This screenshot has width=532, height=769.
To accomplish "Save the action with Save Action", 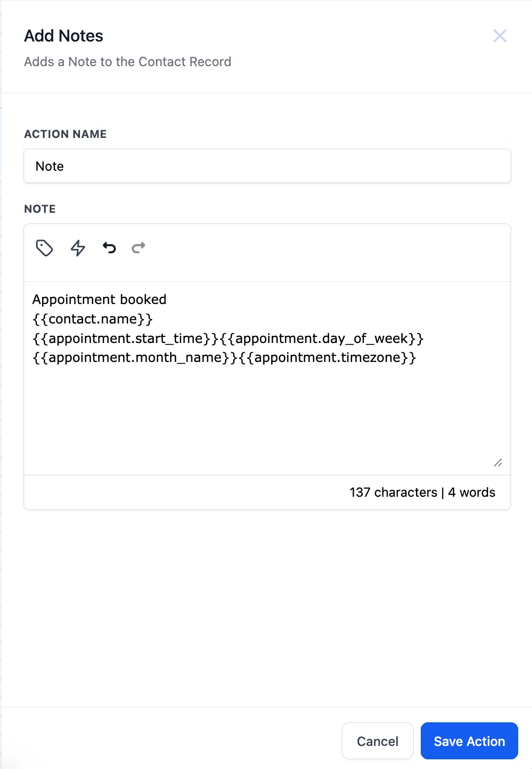I will [469, 741].
